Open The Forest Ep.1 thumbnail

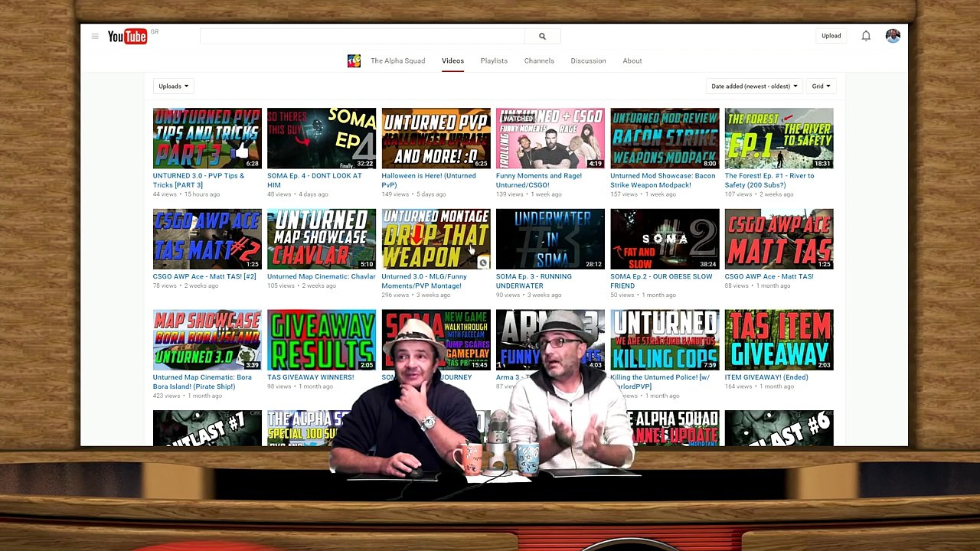click(x=779, y=139)
